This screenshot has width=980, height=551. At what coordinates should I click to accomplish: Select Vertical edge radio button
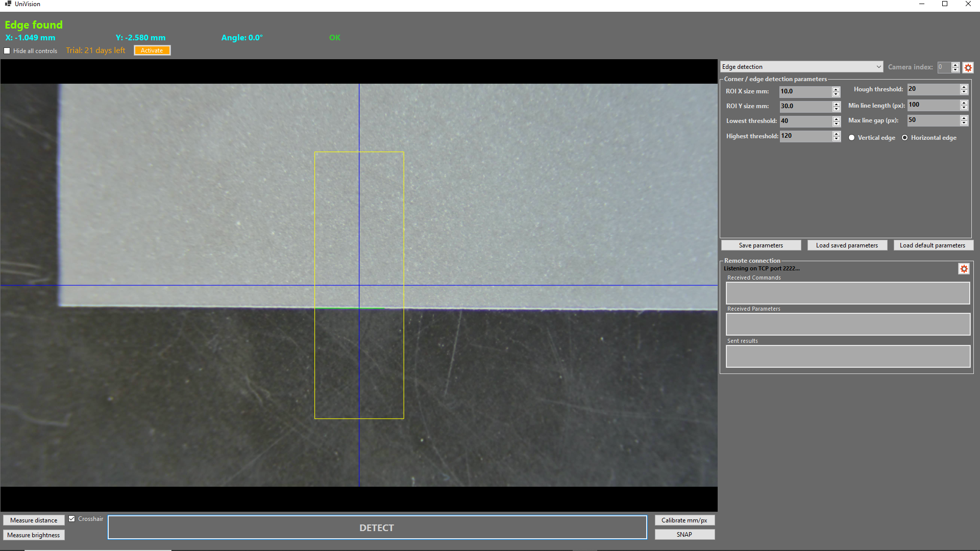[x=851, y=138]
